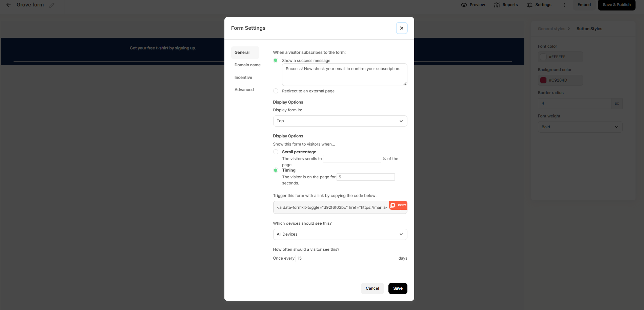644x310 pixels.
Task: Click the Once every days input field
Action: (346, 259)
